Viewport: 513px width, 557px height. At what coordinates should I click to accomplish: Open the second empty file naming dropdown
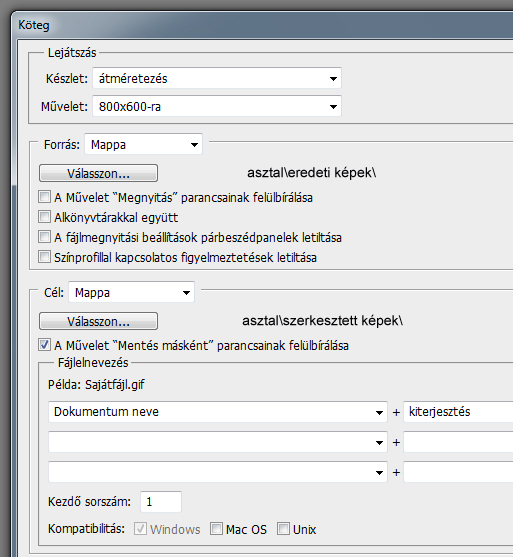[218, 442]
